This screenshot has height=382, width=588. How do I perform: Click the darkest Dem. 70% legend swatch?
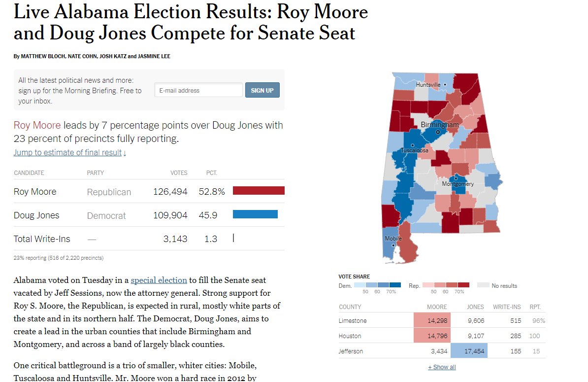coord(395,285)
